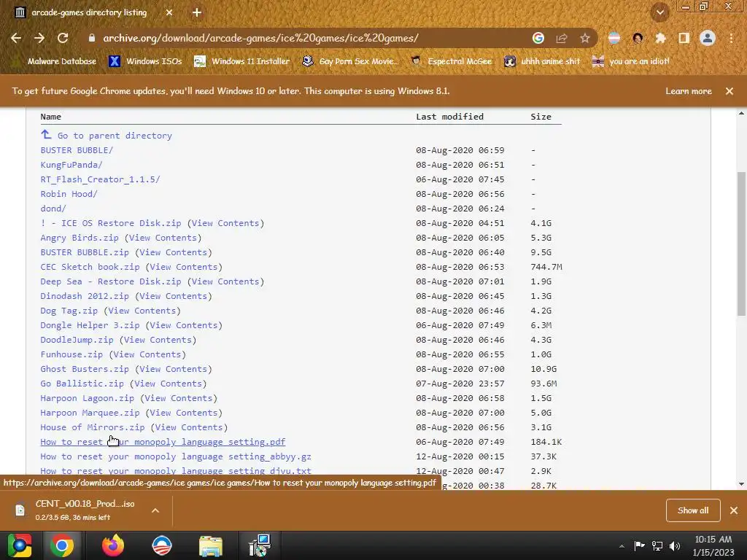Open the Chrome three-dot menu

coord(731,38)
